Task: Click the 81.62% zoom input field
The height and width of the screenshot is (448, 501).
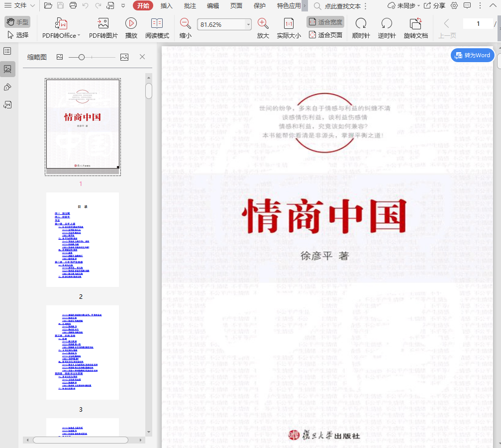Action: (221, 24)
